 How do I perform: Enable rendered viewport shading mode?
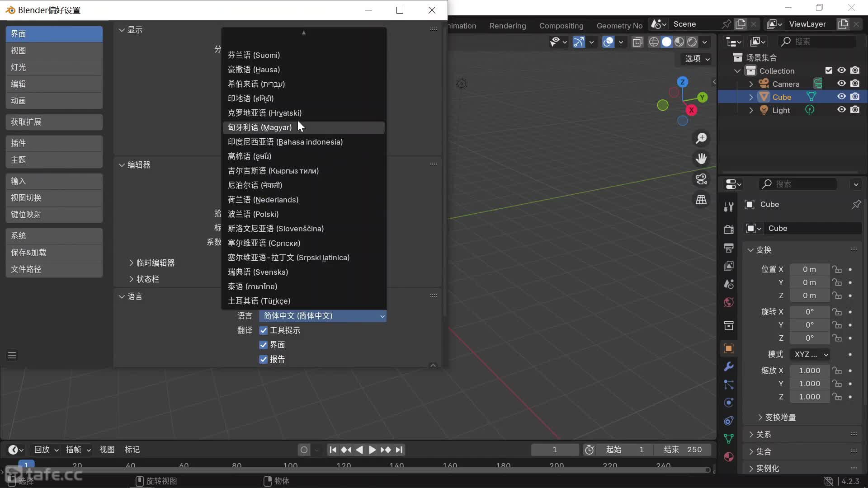click(x=693, y=42)
